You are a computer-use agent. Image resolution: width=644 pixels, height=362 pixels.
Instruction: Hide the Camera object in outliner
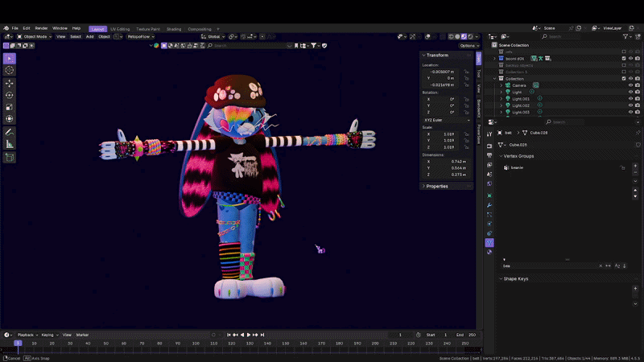630,85
